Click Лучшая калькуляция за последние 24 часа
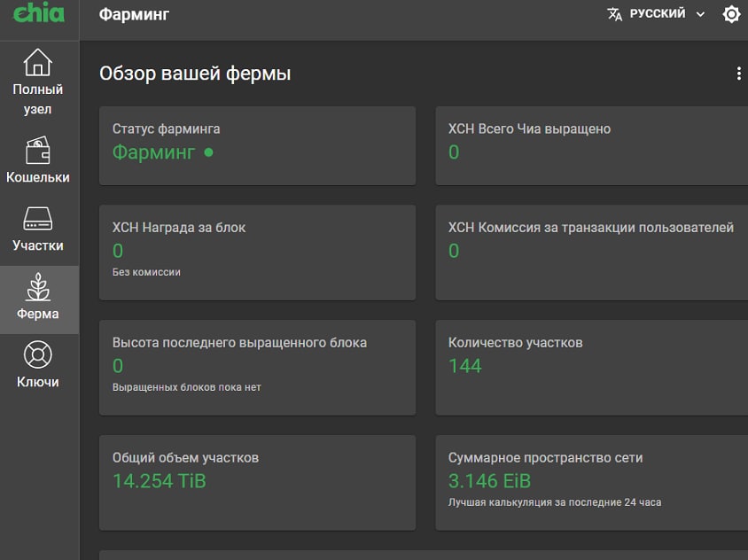 [555, 502]
